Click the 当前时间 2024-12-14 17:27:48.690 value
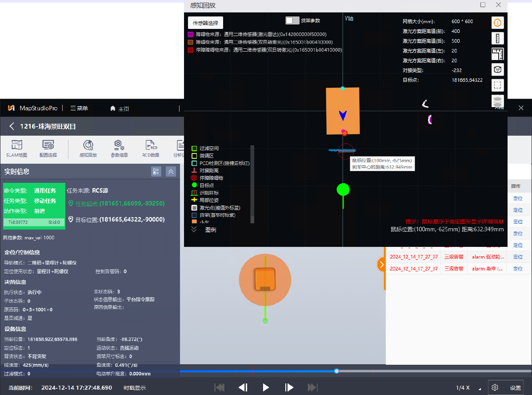This screenshot has height=395, width=532. tap(77, 388)
